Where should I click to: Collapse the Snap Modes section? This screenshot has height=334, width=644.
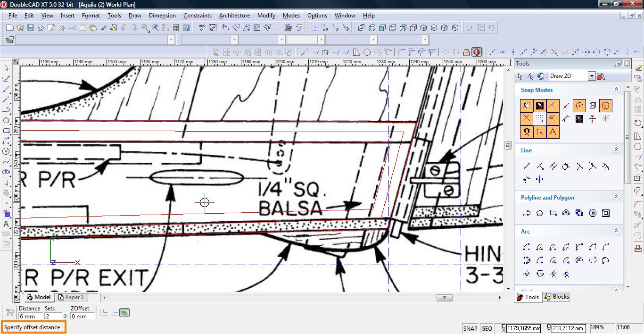tap(616, 89)
